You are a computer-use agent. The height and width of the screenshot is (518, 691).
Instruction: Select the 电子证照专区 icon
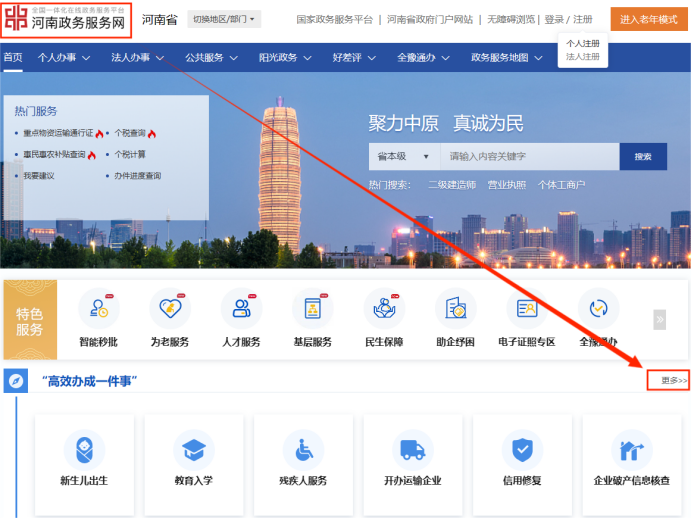point(527,309)
